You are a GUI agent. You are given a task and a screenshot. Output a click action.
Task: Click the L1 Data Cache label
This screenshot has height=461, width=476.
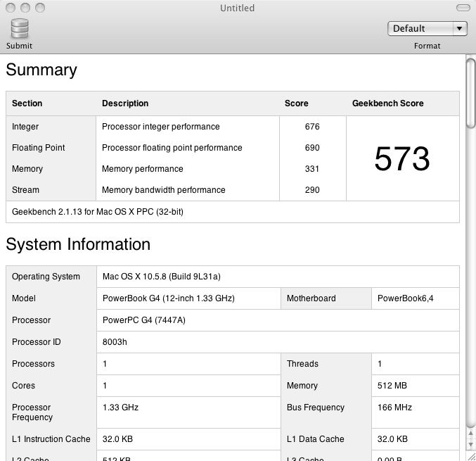coord(316,439)
